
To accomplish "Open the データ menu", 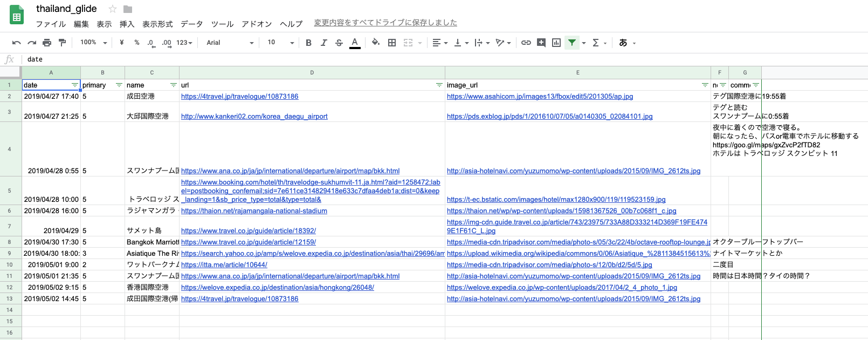I will (x=191, y=24).
